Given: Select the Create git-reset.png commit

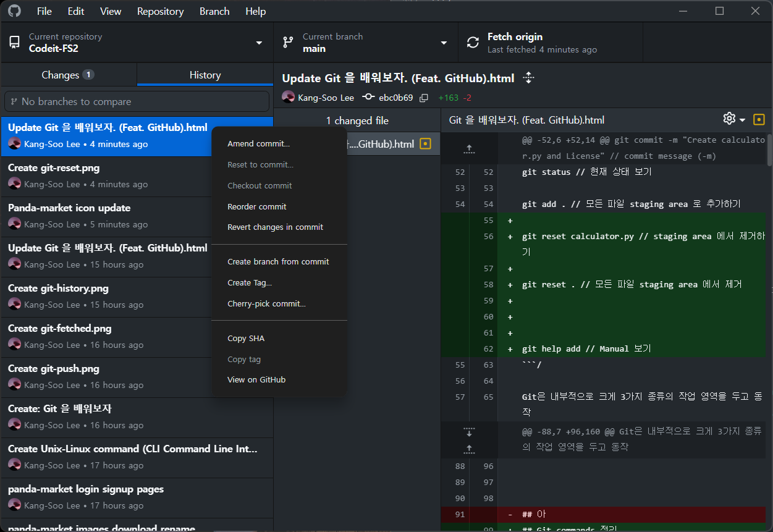Looking at the screenshot, I should pos(137,177).
